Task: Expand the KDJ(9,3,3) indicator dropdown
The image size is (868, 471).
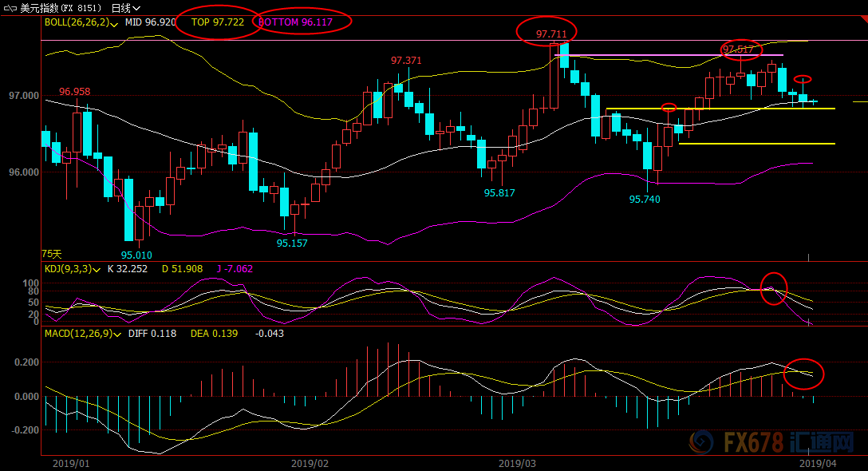Action: 97,269
